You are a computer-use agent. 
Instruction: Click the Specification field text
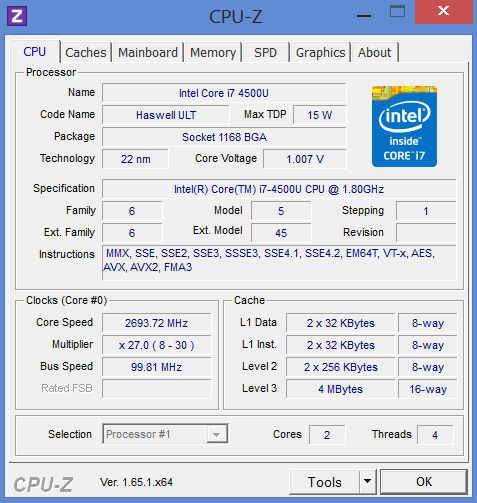point(279,189)
